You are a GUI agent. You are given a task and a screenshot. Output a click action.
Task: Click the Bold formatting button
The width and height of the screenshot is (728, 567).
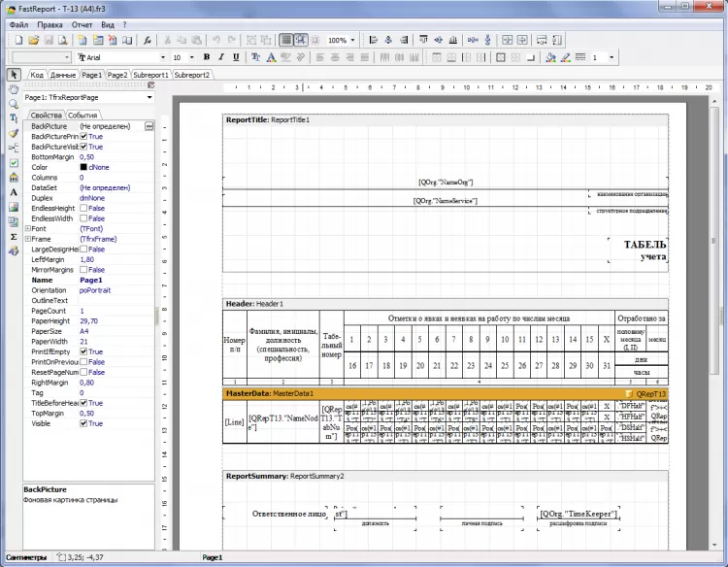tap(207, 57)
